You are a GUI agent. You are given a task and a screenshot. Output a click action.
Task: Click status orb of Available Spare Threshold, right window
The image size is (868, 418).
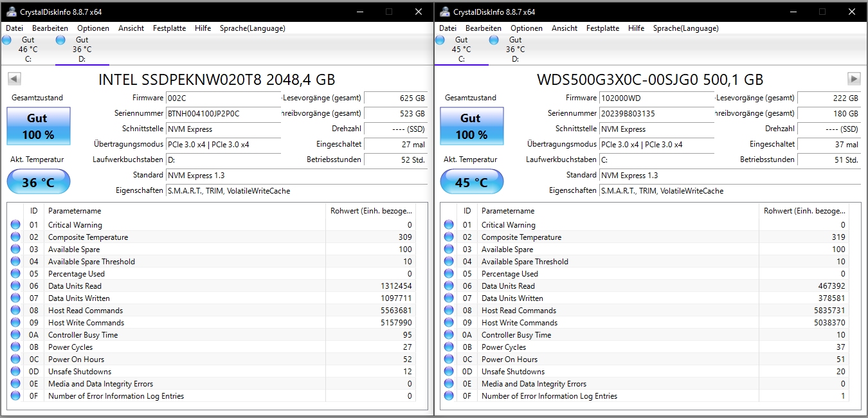tap(449, 262)
